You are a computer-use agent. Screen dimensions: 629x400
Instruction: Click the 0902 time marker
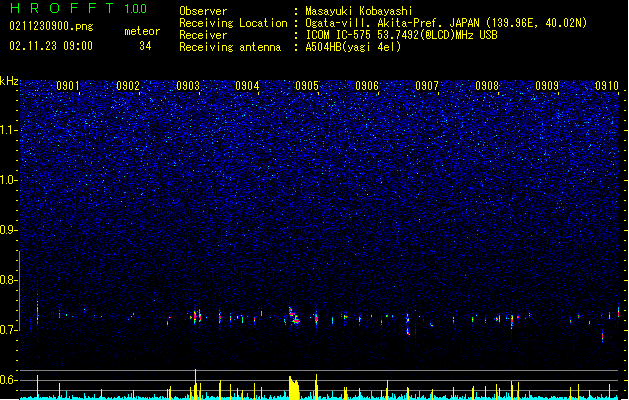[128, 86]
